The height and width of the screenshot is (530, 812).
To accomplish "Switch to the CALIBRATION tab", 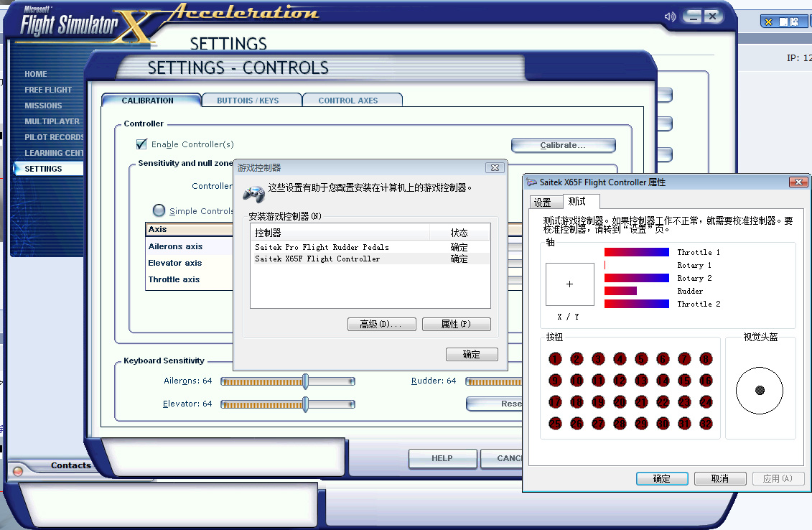I will click(151, 101).
